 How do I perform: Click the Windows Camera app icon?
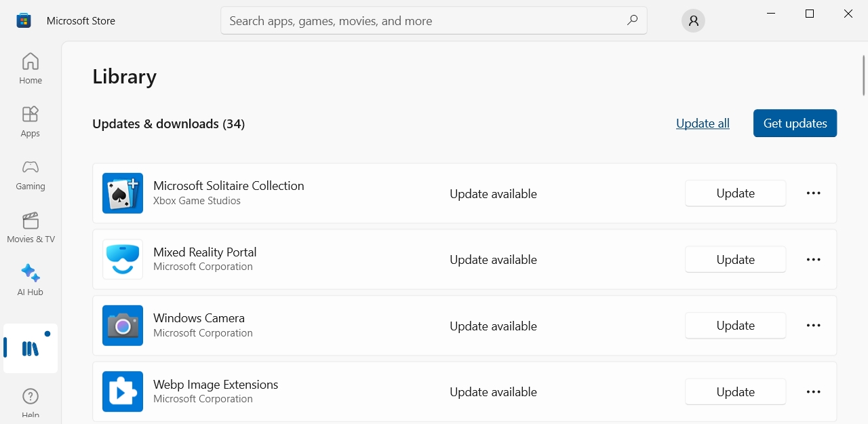(x=123, y=326)
